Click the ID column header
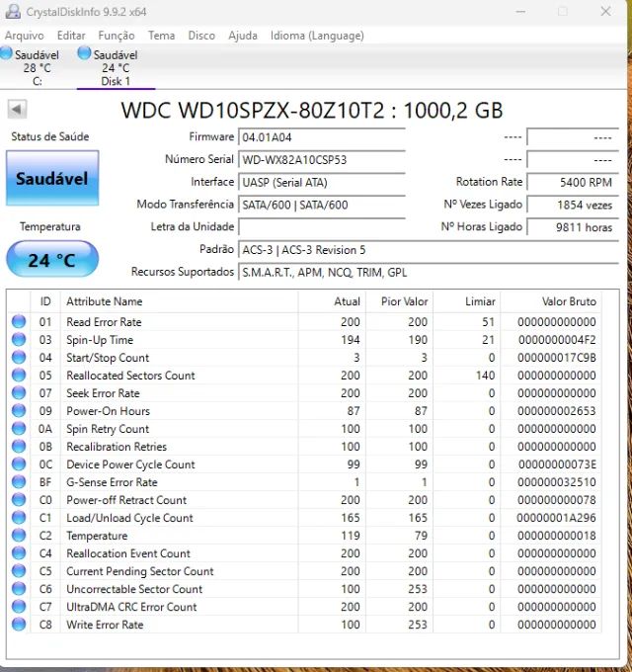 click(x=45, y=301)
